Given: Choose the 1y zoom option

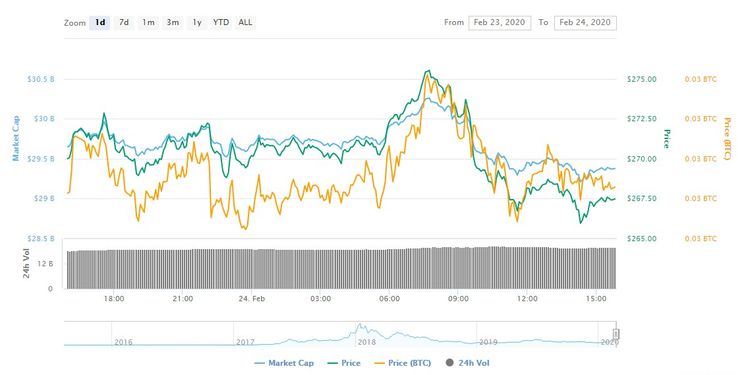Looking at the screenshot, I should [x=197, y=22].
